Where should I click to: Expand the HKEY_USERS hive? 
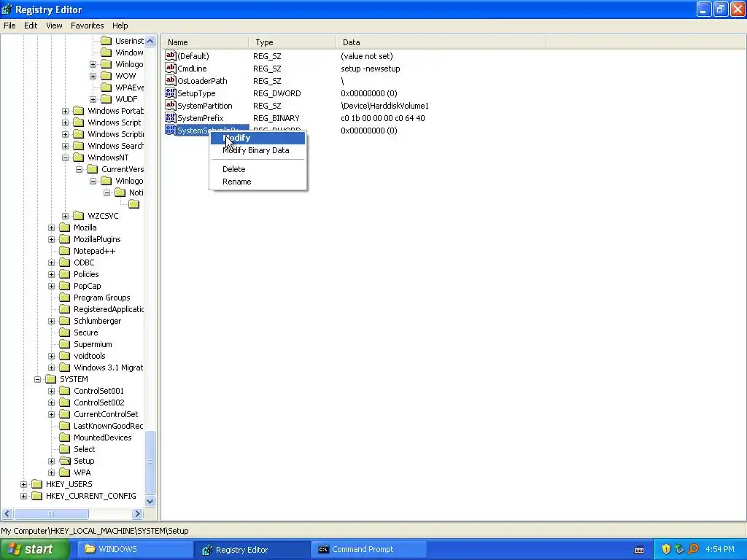point(24,484)
